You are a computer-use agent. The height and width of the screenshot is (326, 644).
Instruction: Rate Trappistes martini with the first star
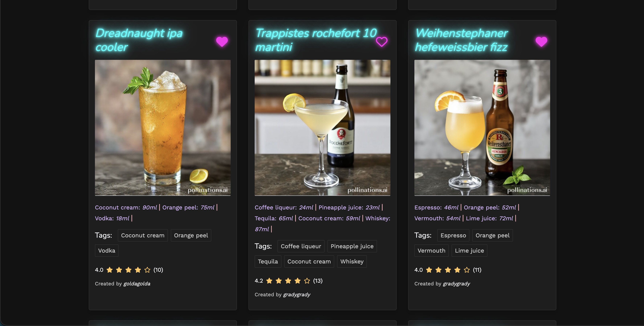(269, 281)
